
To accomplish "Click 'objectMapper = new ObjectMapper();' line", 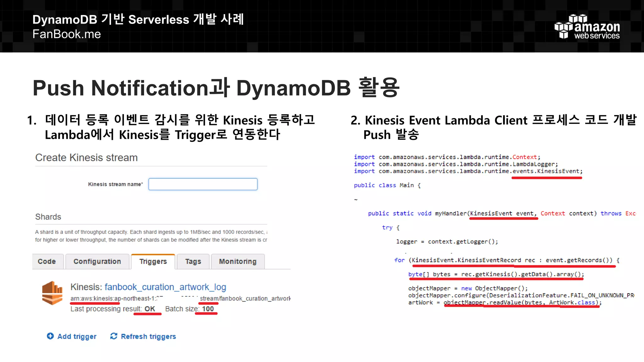I will pos(468,288).
